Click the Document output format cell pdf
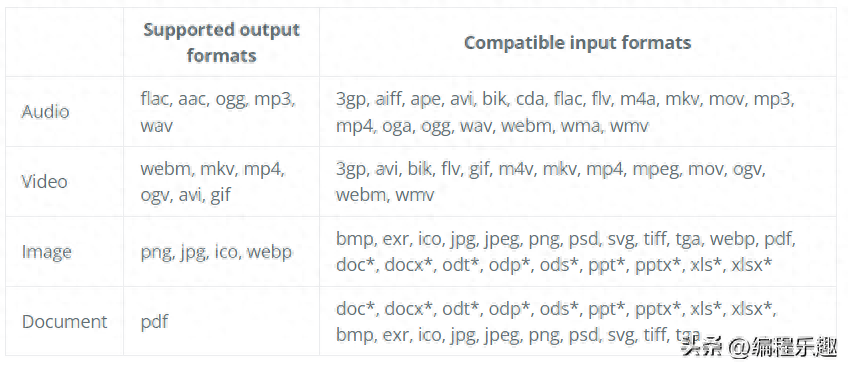 [221, 321]
